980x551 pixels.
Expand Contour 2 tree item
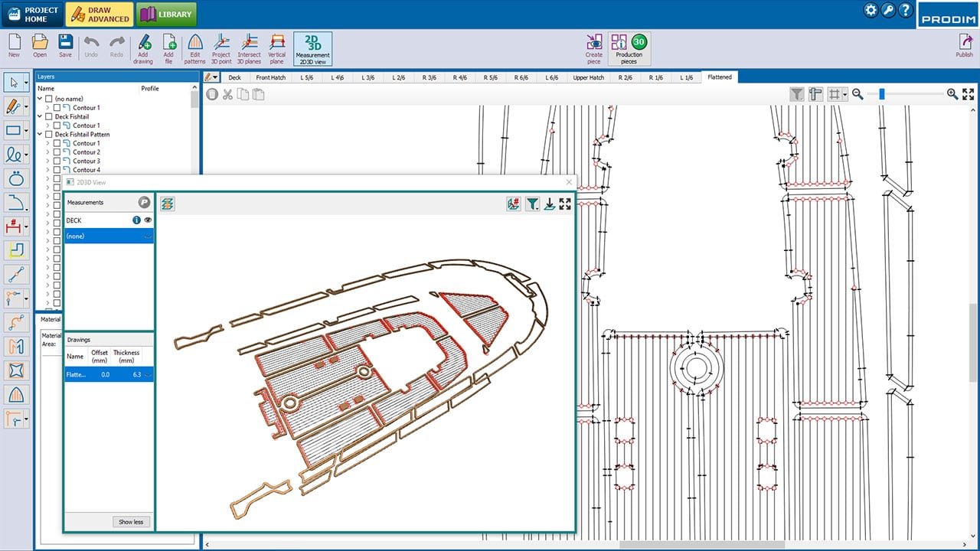(x=48, y=152)
